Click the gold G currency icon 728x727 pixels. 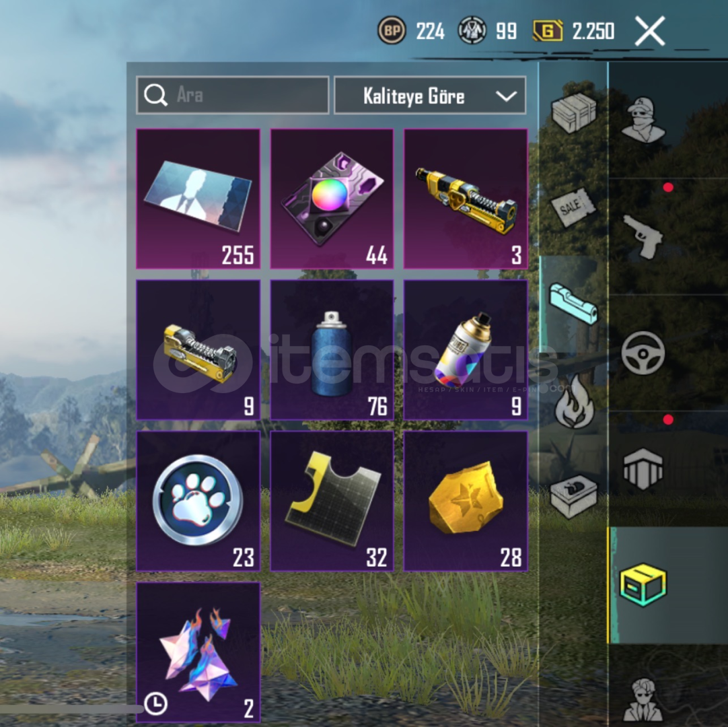pos(548,31)
